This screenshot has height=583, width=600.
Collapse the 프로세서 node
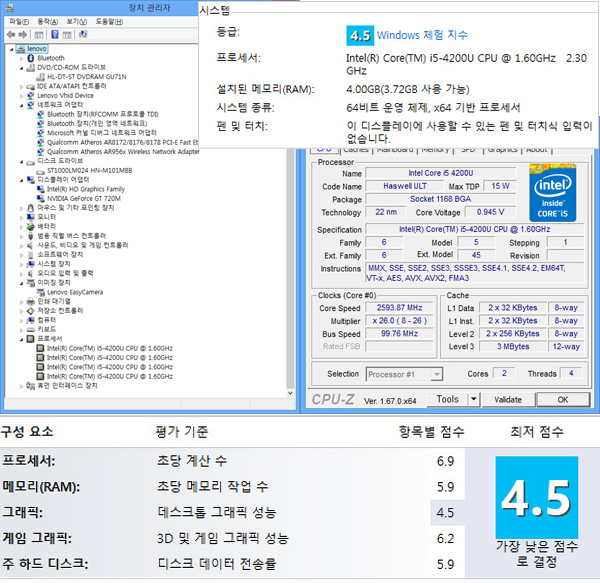(21, 339)
